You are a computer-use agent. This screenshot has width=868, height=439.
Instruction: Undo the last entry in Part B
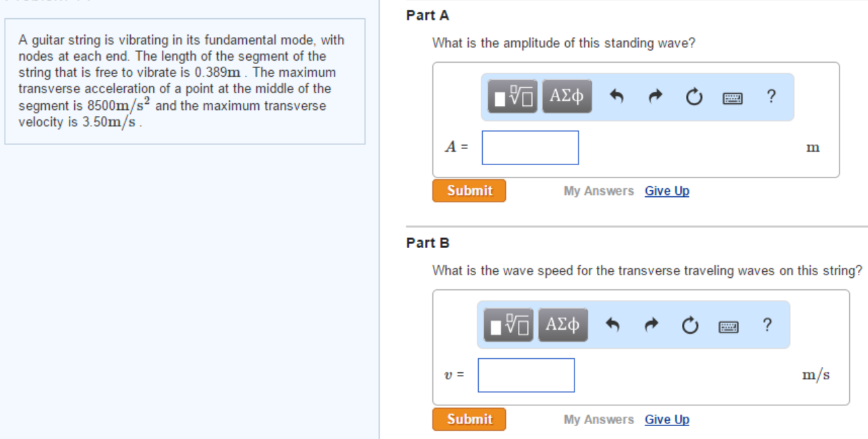click(x=612, y=326)
